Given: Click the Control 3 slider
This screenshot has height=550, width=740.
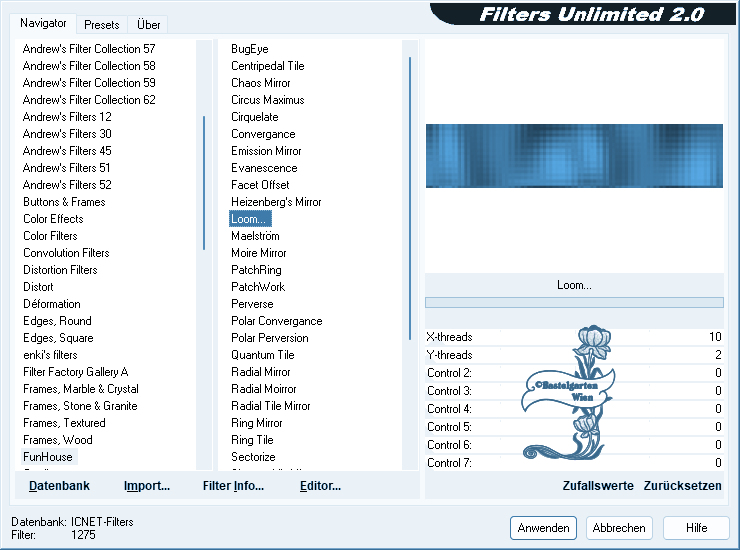Looking at the screenshot, I should coord(574,391).
